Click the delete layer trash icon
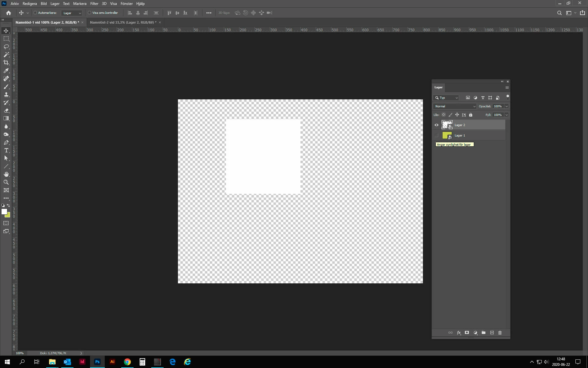The image size is (588, 368). [500, 333]
